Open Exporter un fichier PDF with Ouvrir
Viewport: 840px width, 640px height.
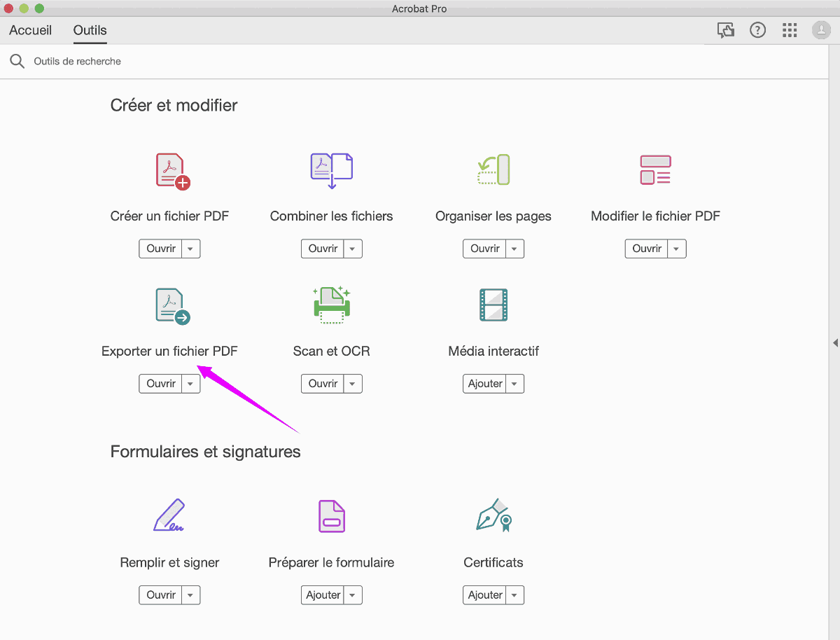161,384
